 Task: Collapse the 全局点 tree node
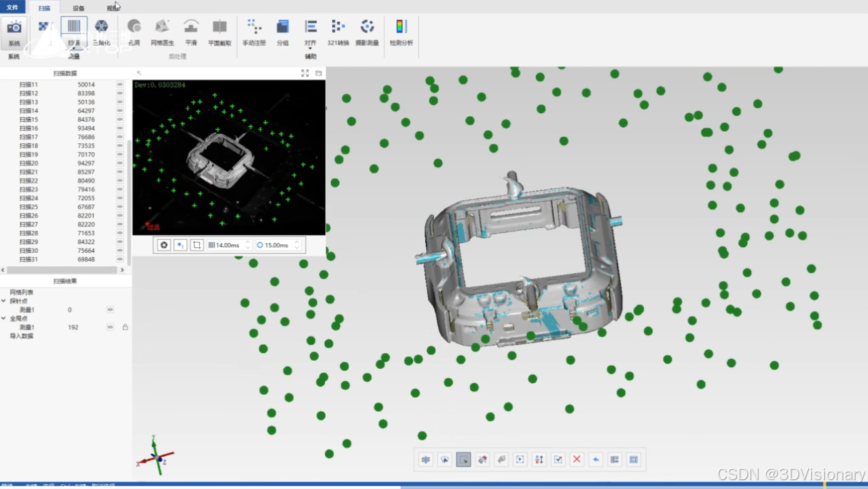tap(4, 318)
